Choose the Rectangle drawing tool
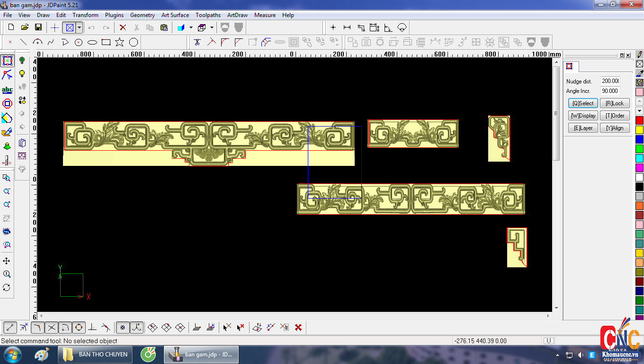This screenshot has width=644, height=364. pos(106,42)
